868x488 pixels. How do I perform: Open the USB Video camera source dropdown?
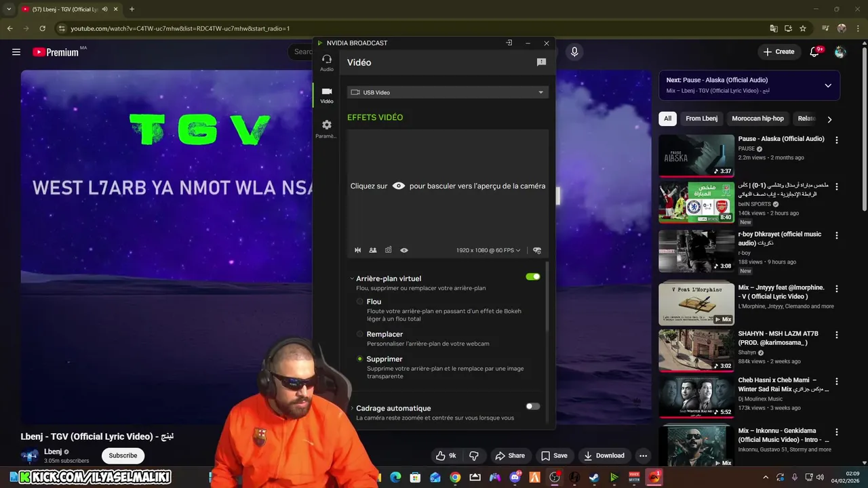click(x=448, y=92)
